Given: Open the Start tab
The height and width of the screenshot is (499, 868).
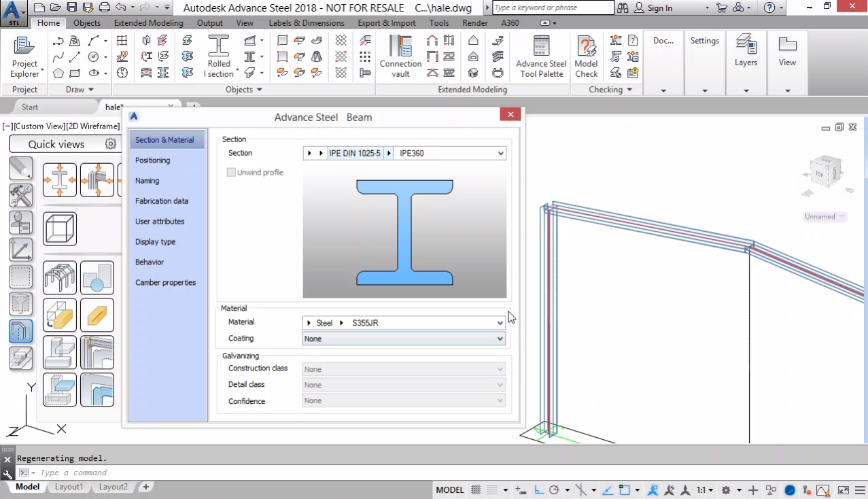Looking at the screenshot, I should point(29,107).
